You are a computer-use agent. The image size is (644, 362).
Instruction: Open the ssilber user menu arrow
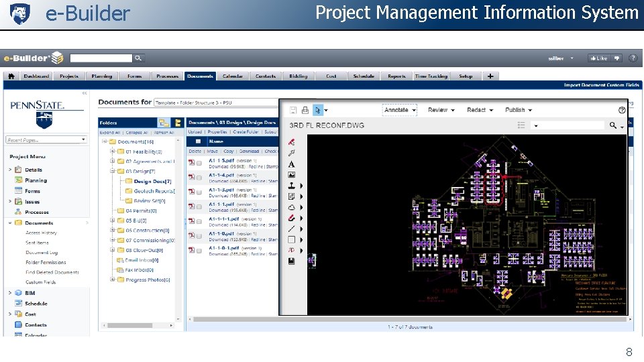point(572,58)
